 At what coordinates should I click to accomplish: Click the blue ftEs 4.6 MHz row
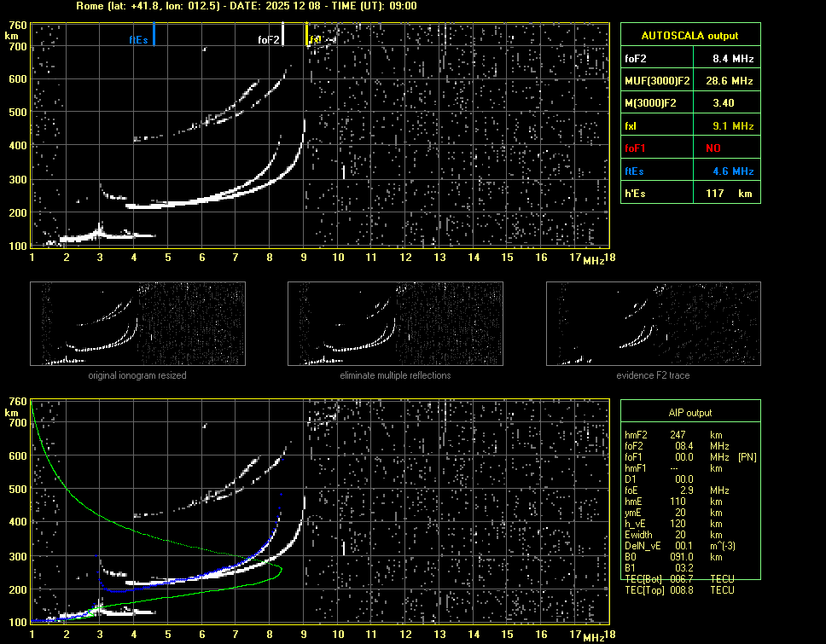(x=689, y=171)
